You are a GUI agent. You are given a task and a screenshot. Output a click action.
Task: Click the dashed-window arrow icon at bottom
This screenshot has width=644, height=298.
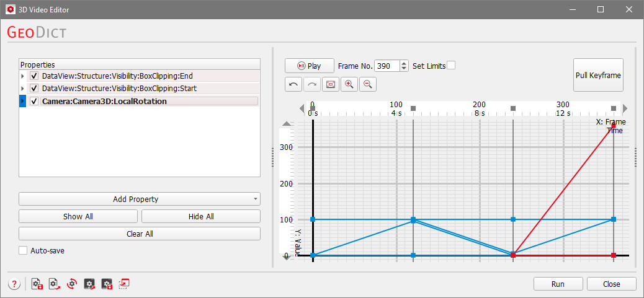(124, 284)
